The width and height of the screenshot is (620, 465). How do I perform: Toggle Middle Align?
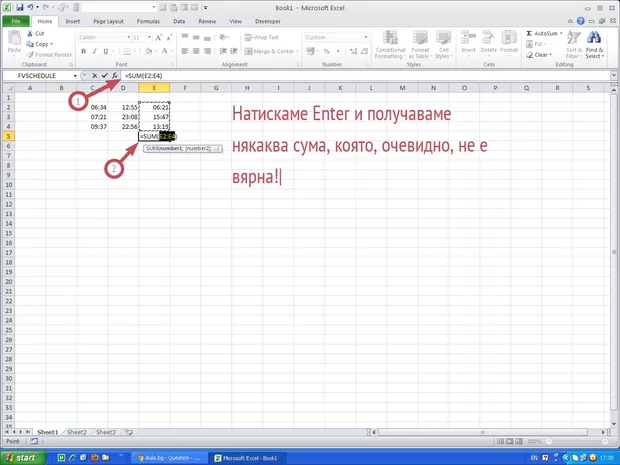coord(196,37)
